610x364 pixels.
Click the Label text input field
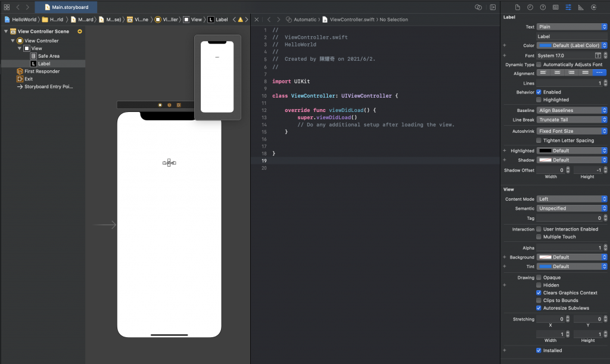(571, 36)
